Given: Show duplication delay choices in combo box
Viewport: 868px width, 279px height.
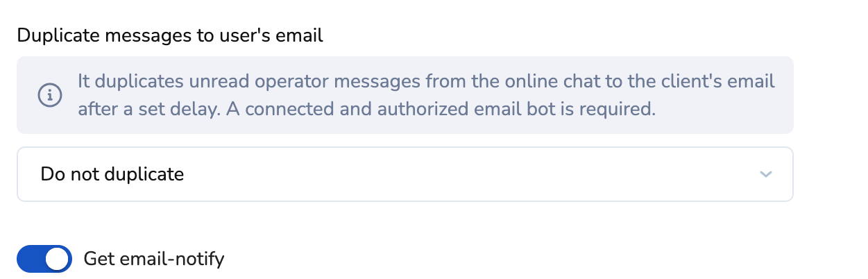Looking at the screenshot, I should point(405,174).
